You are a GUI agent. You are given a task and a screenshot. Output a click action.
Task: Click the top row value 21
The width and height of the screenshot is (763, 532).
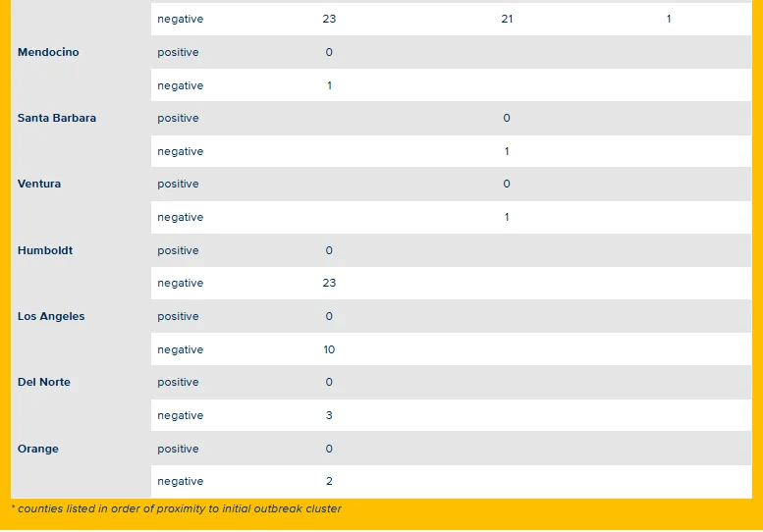tap(507, 19)
